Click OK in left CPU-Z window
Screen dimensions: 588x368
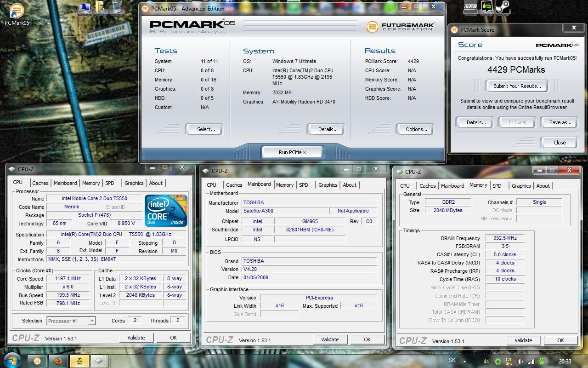tap(173, 338)
